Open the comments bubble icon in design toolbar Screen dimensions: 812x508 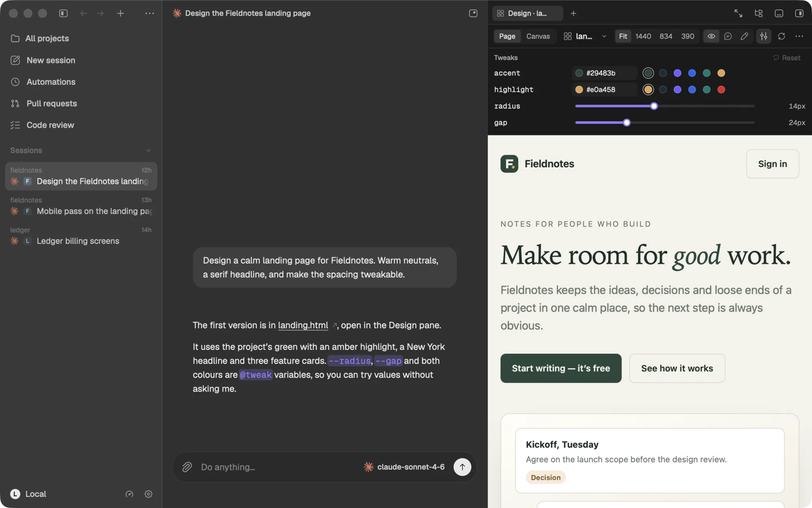[x=728, y=36]
